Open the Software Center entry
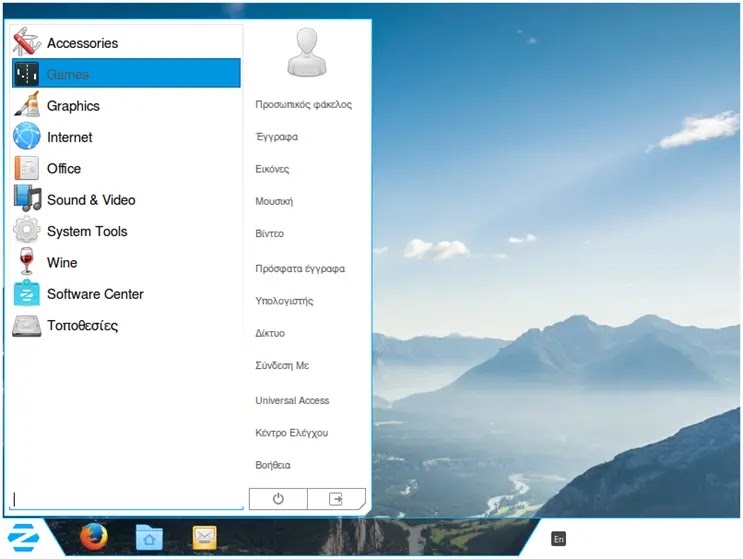This screenshot has height=559, width=743. pos(126,294)
